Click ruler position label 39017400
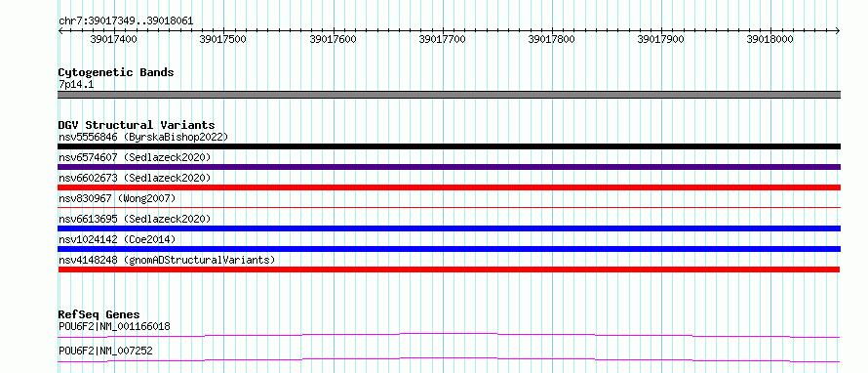This screenshot has width=868, height=373. pyautogui.click(x=114, y=39)
